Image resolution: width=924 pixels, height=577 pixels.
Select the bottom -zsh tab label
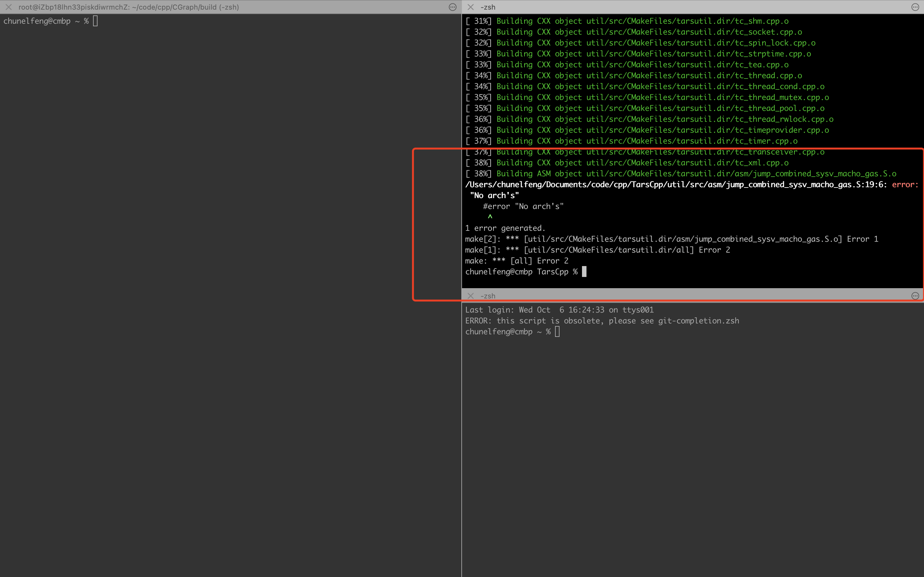488,296
